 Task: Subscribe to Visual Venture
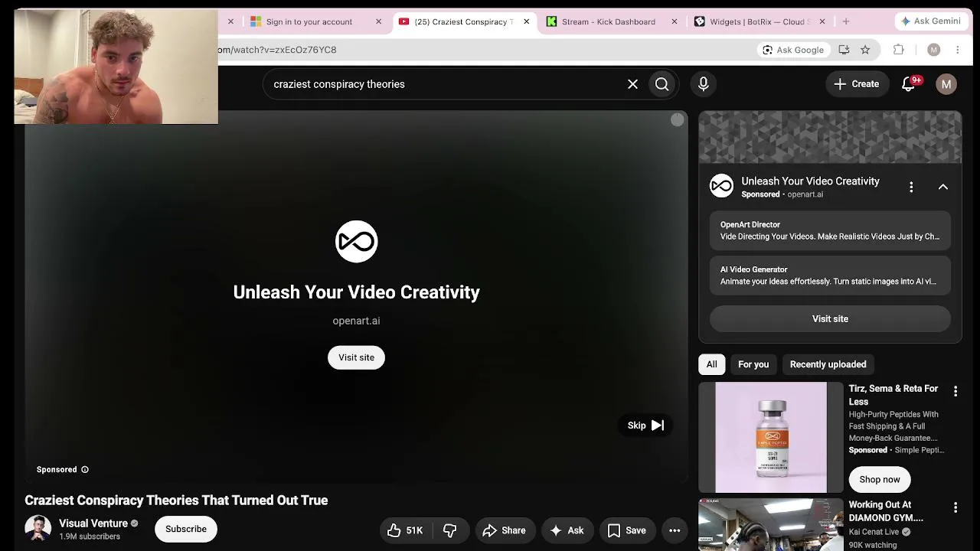point(186,529)
